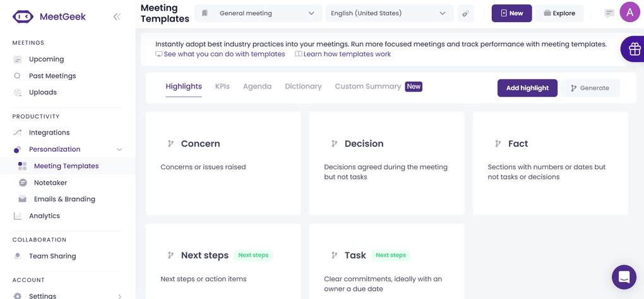Open the gift box rewards icon
644x299 pixels.
pos(635,49)
